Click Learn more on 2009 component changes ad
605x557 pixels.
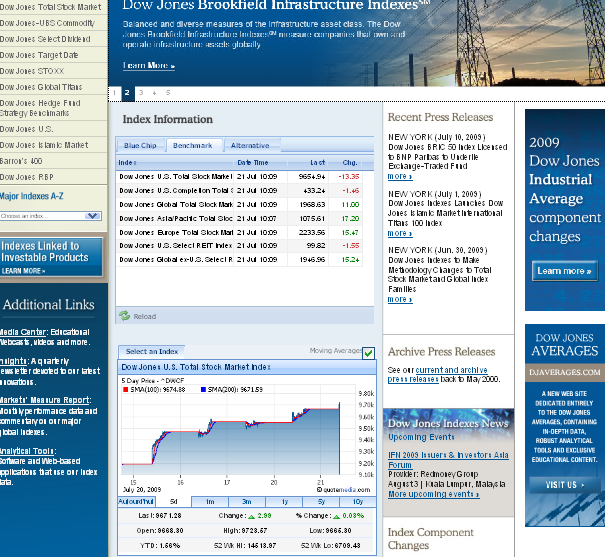coord(564,271)
